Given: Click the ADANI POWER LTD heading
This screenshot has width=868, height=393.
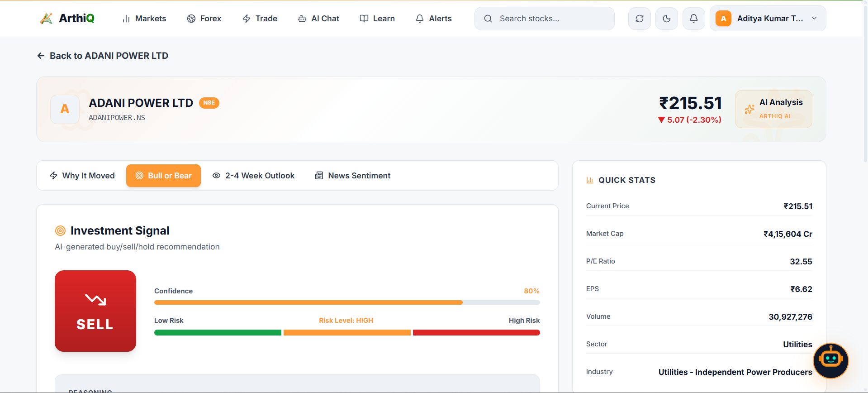Looking at the screenshot, I should 141,103.
